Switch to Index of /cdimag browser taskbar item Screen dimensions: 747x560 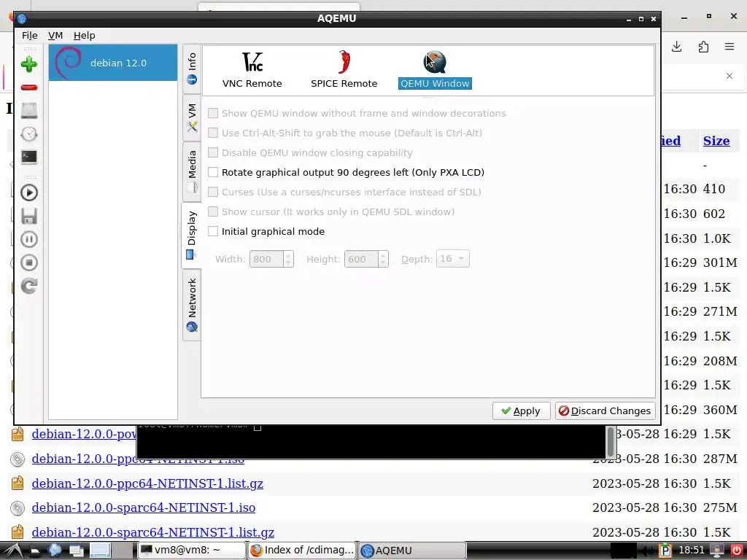[303, 550]
